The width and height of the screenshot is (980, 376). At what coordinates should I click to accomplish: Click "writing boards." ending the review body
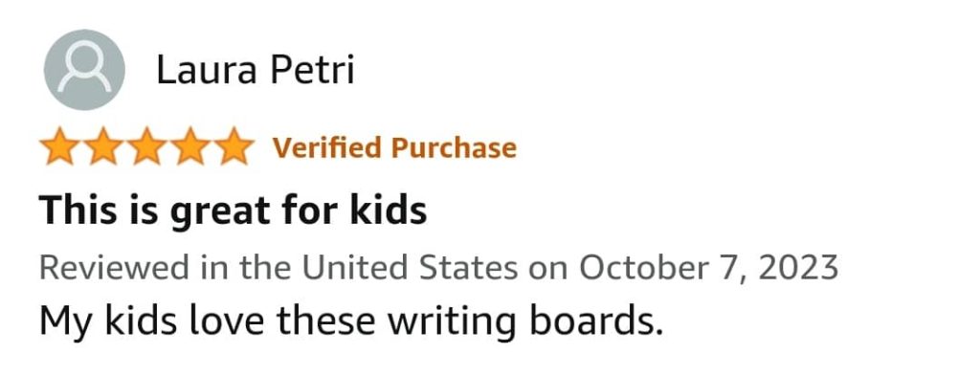(525, 321)
